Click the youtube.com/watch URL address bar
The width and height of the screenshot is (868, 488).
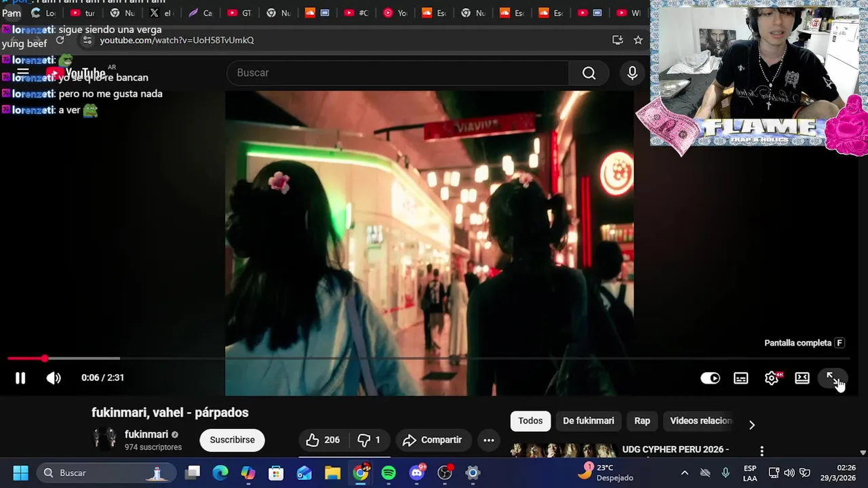click(x=177, y=40)
